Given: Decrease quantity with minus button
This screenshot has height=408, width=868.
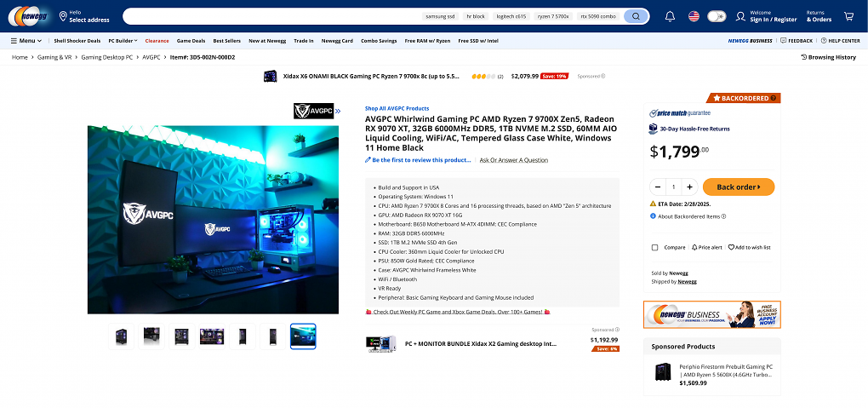Looking at the screenshot, I should tap(658, 187).
